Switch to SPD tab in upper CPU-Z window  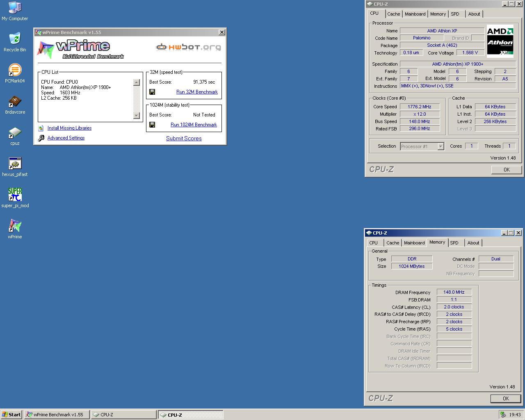pyautogui.click(x=455, y=14)
